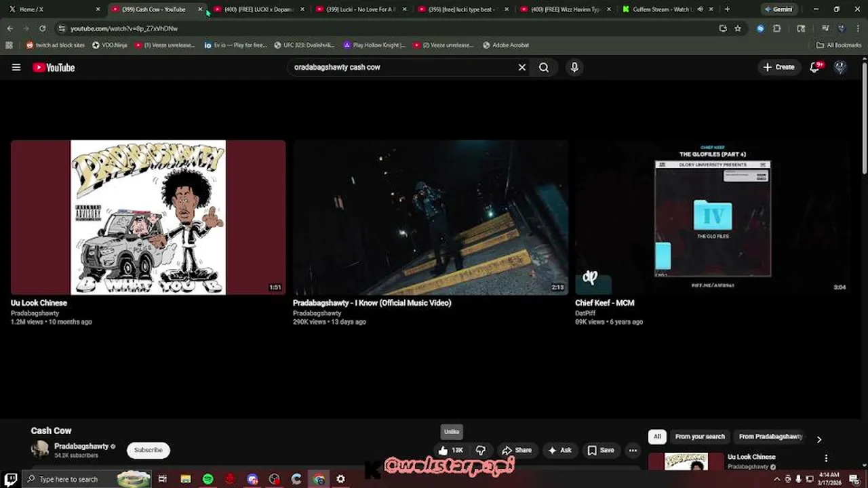
Task: Open a new browser tab
Action: click(727, 9)
